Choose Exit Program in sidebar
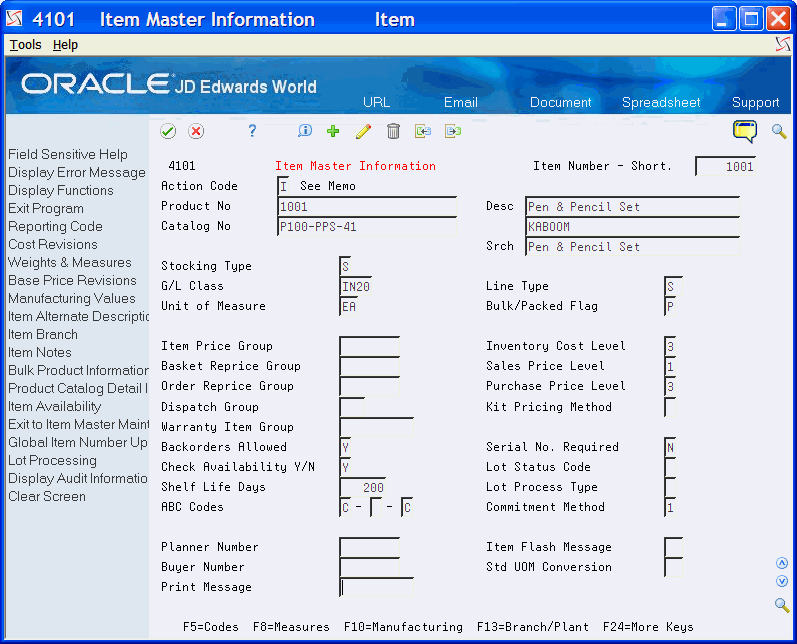 pyautogui.click(x=46, y=208)
